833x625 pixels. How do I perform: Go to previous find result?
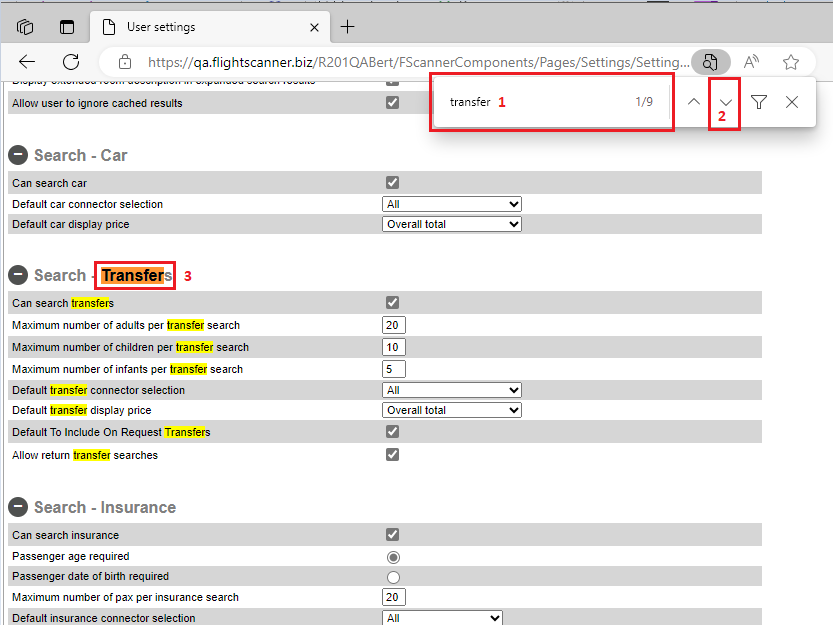(693, 102)
